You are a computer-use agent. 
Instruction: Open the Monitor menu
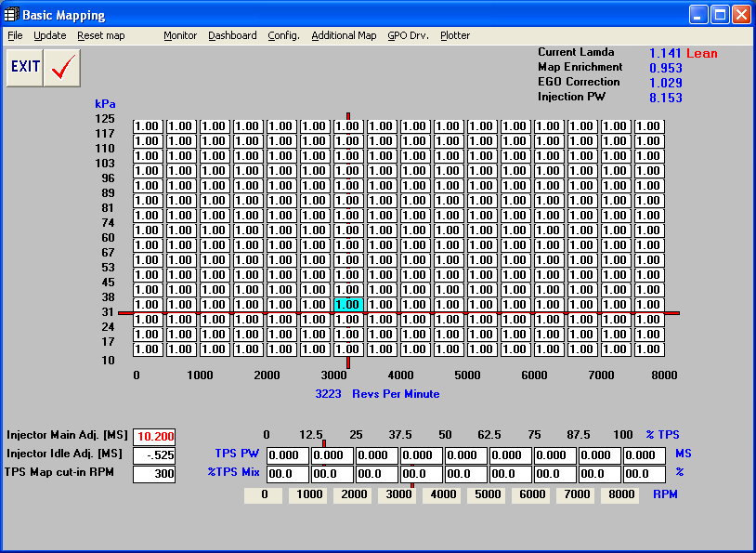[180, 35]
